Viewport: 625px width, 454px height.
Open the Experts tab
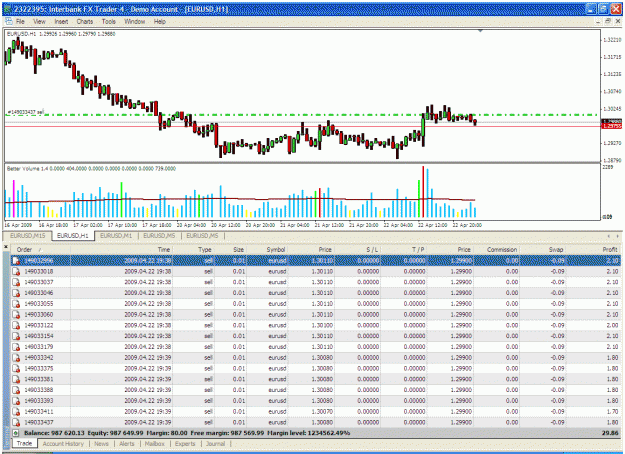click(x=185, y=444)
